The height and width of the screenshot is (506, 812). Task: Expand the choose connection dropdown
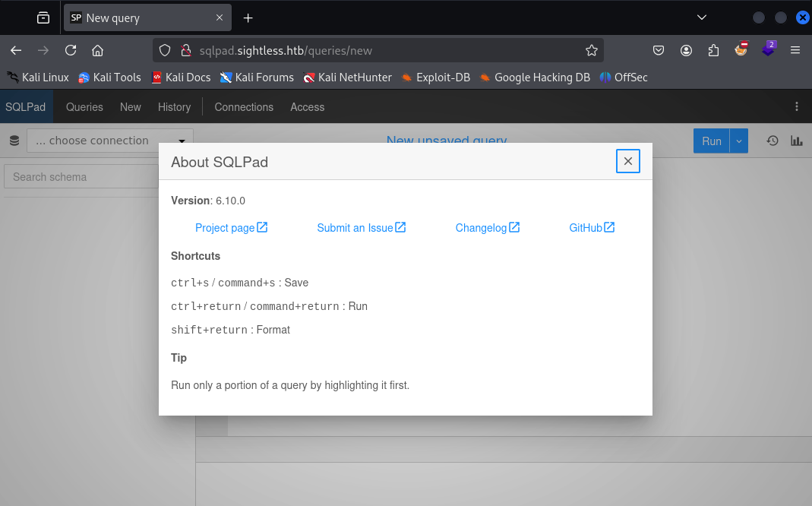[x=110, y=141]
